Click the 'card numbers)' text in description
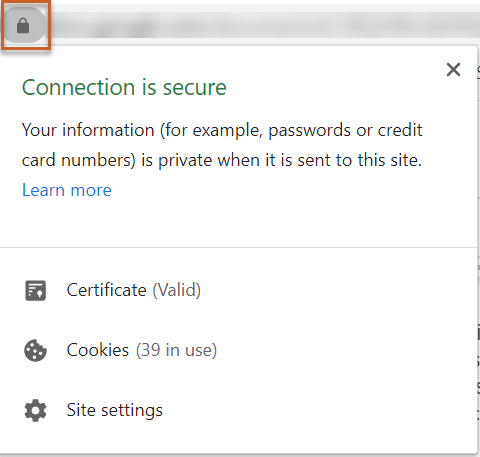480x457 pixels. tap(79, 160)
